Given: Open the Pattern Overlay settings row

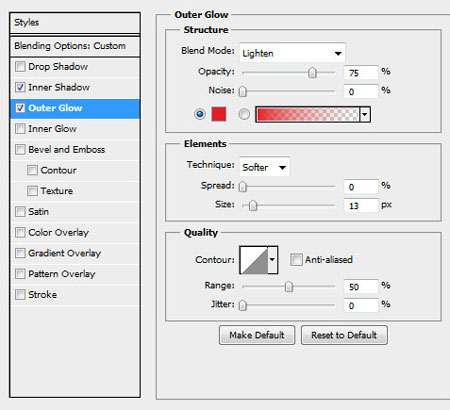Looking at the screenshot, I should pyautogui.click(x=75, y=274).
